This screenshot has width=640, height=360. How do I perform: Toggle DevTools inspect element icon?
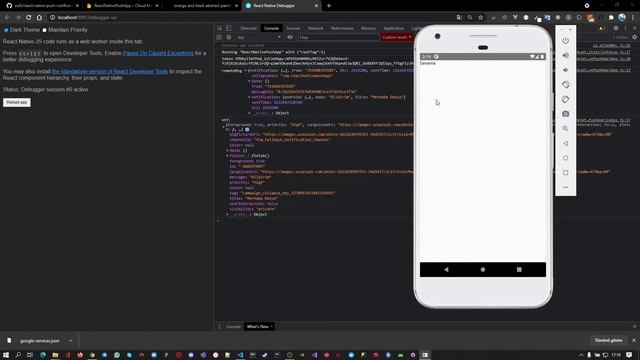[x=220, y=28]
